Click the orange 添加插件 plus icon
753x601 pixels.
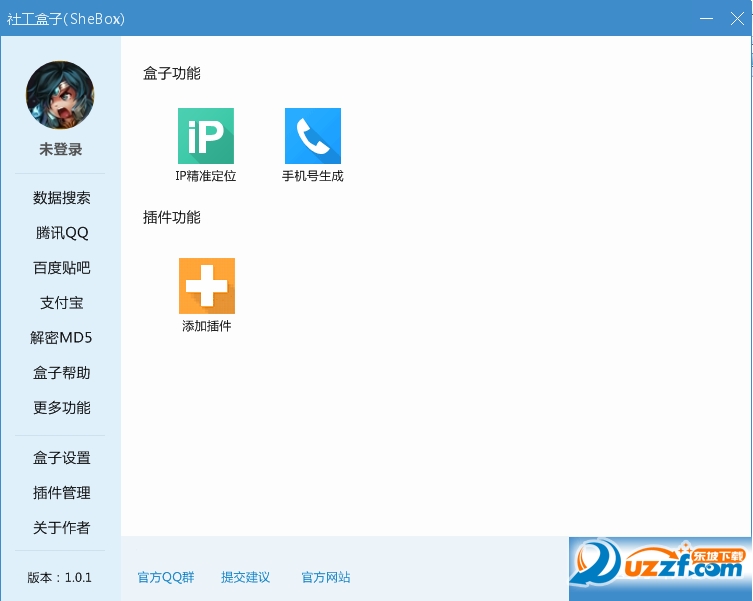tap(206, 286)
